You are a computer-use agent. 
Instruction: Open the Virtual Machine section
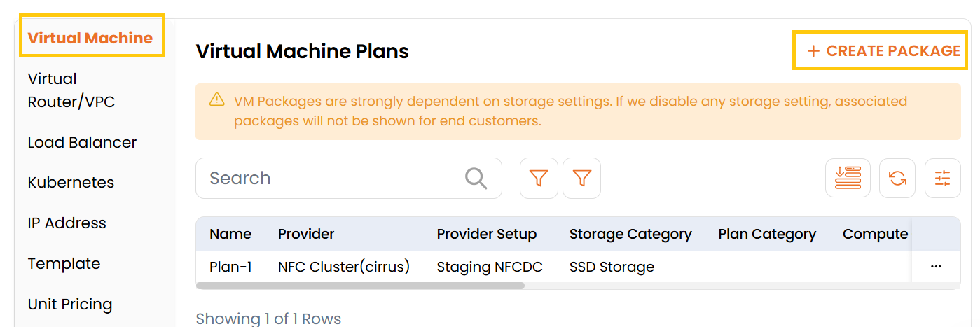[x=90, y=38]
